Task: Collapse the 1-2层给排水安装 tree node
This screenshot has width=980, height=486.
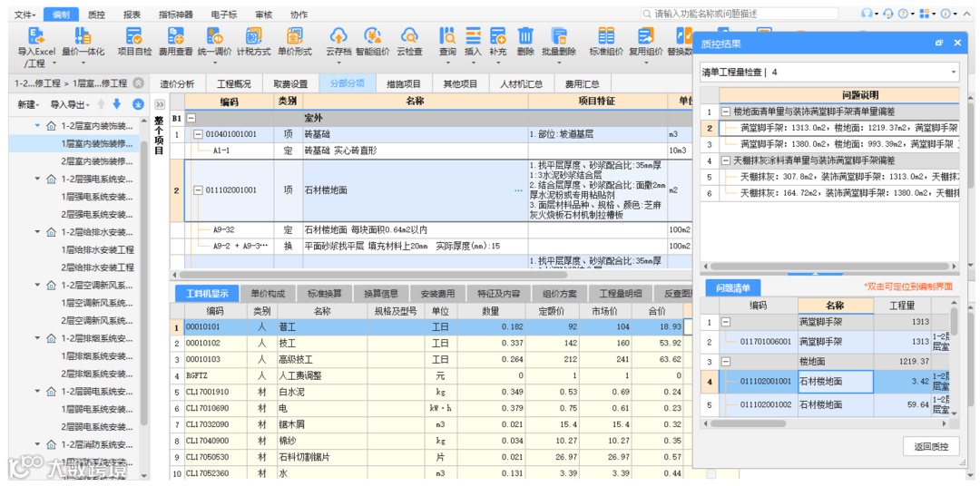Action: tap(37, 232)
